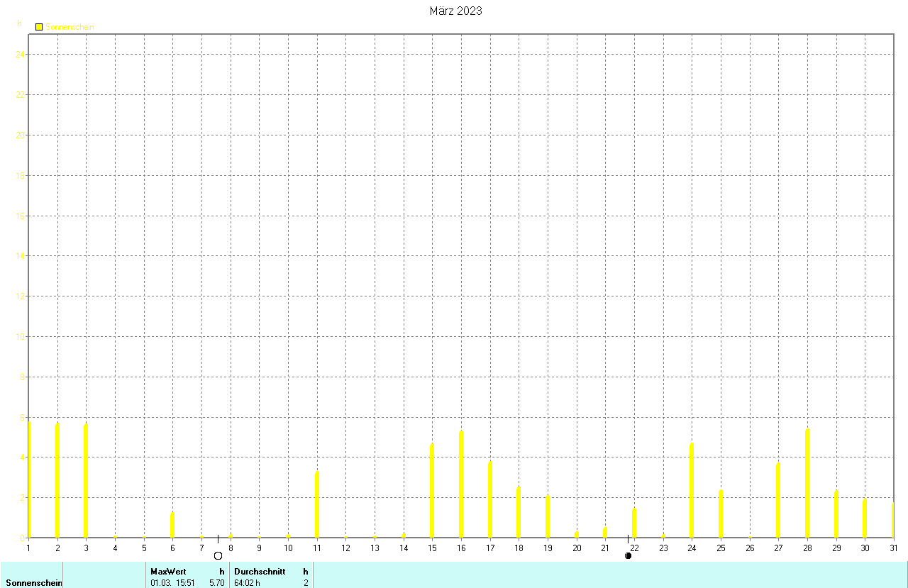Click the Sonnenschein row label in the table
Screen dimensions: 908x588
[x=34, y=583]
